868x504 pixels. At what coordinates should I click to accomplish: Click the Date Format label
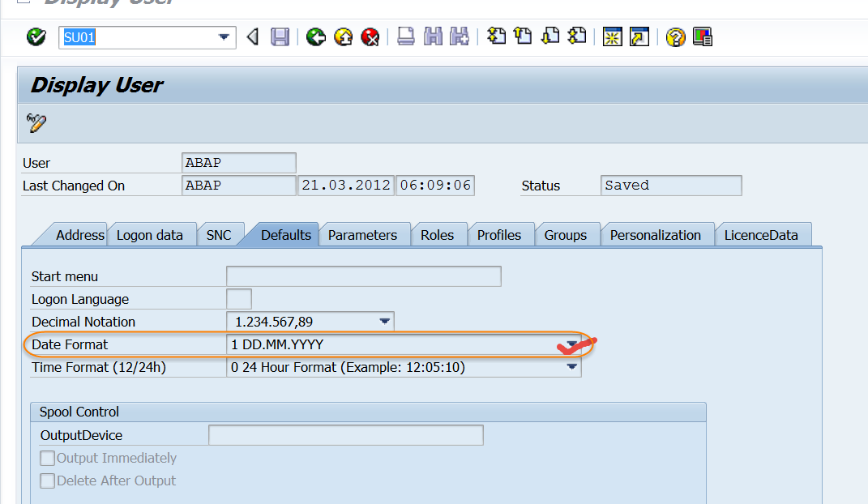(70, 344)
